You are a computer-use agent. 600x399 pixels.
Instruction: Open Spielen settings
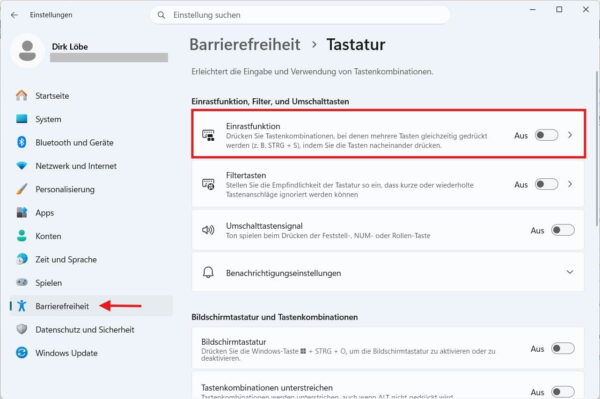(91, 282)
